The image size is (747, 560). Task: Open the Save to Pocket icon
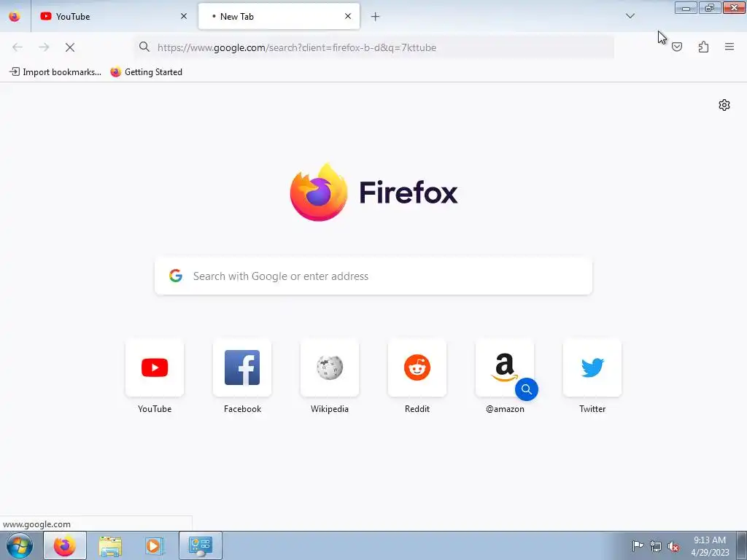click(677, 47)
